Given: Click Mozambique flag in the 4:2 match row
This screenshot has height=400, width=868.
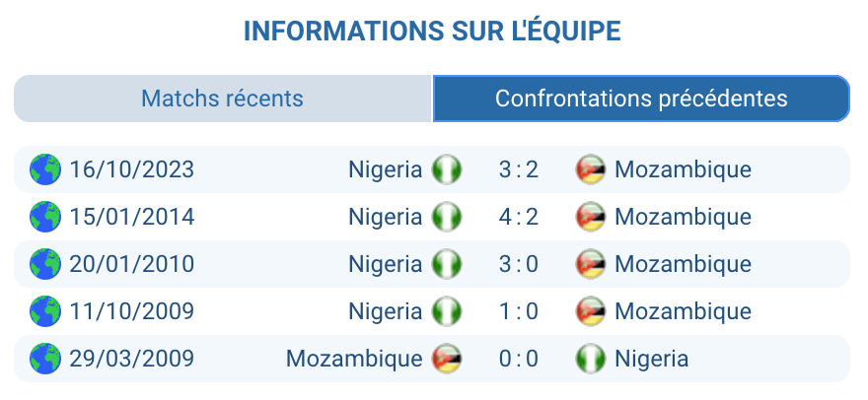Looking at the screenshot, I should coord(590,217).
